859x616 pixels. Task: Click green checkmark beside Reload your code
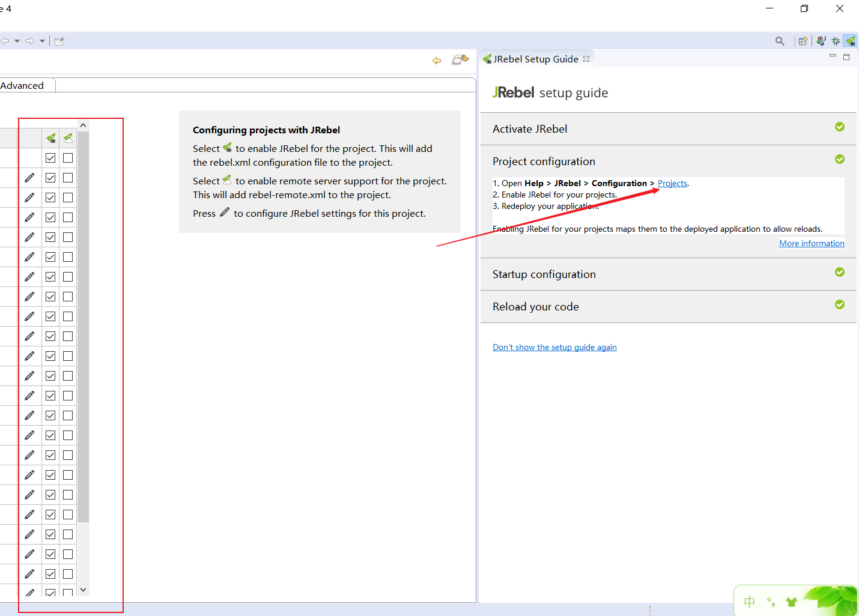pos(840,304)
